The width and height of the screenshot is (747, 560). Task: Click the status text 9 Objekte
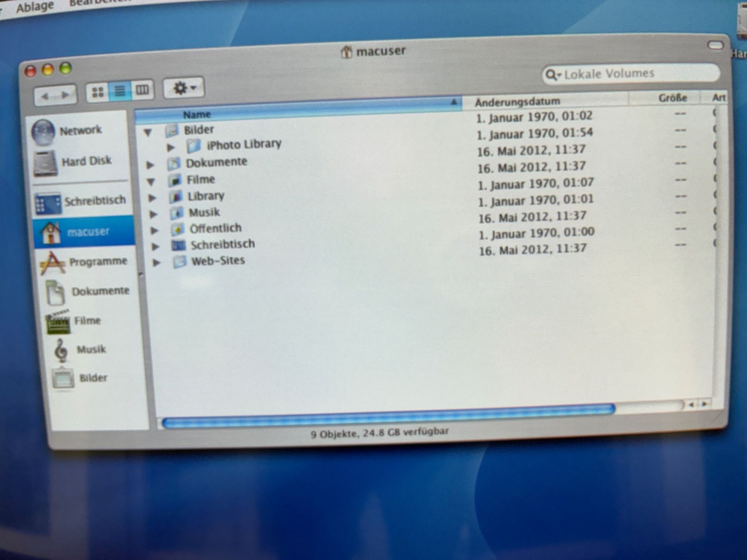pos(334,434)
